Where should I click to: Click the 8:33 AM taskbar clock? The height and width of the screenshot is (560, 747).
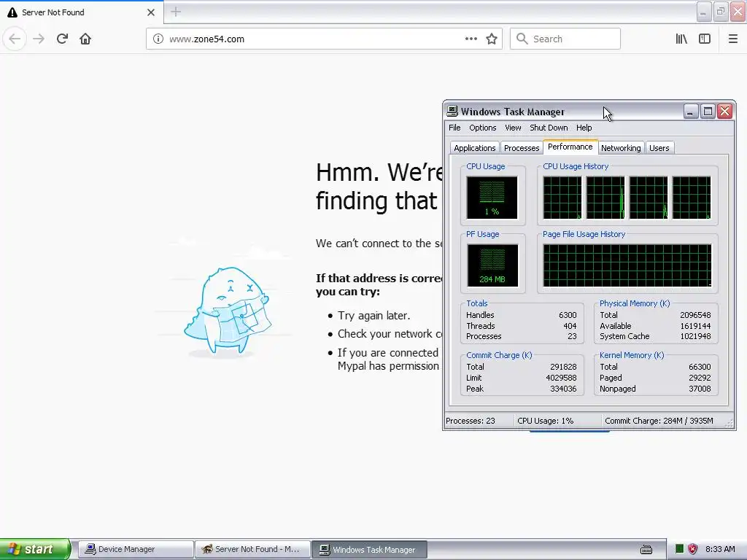pyautogui.click(x=720, y=549)
